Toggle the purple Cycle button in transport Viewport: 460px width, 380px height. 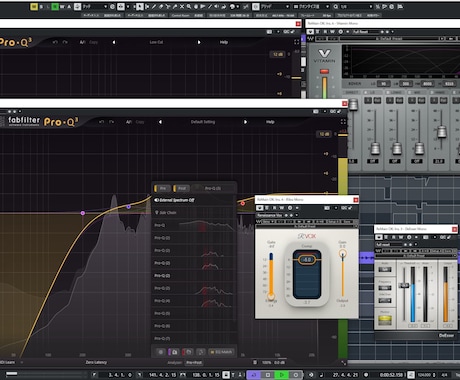[254, 375]
